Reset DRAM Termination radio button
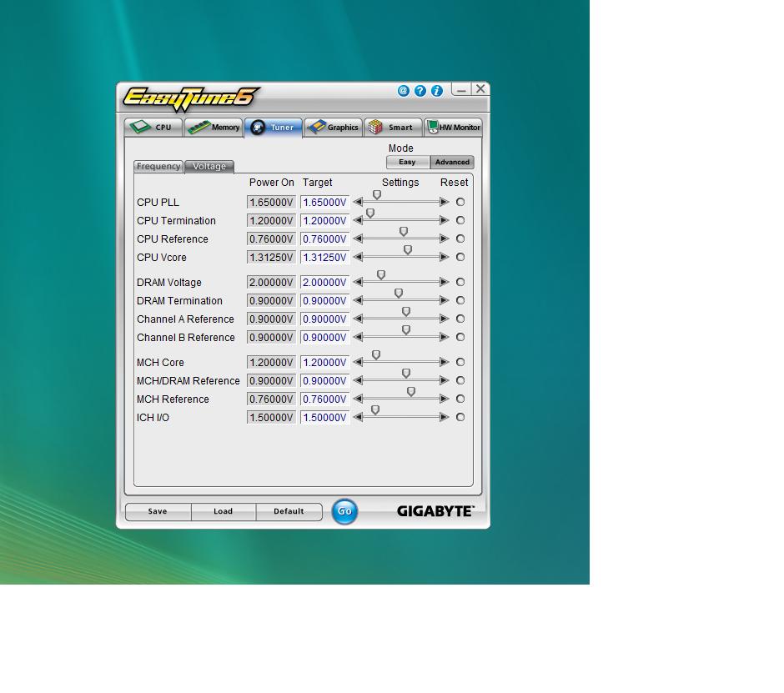This screenshot has height=693, width=784. (x=460, y=300)
